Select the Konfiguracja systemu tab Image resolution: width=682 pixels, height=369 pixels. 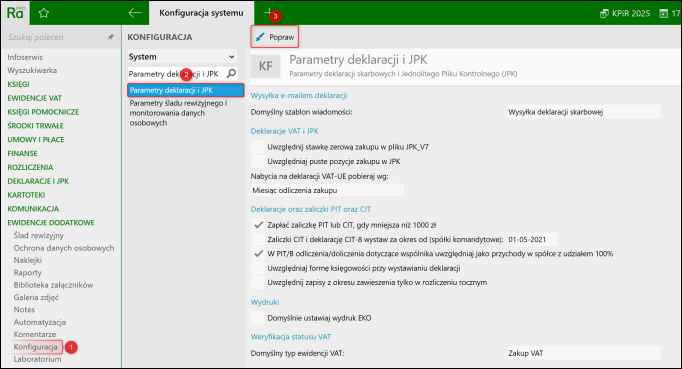201,13
